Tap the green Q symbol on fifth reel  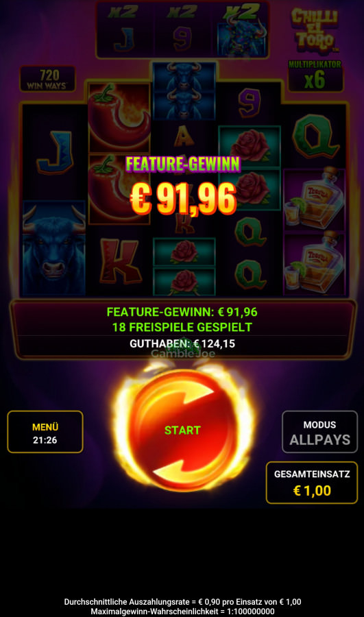click(315, 136)
